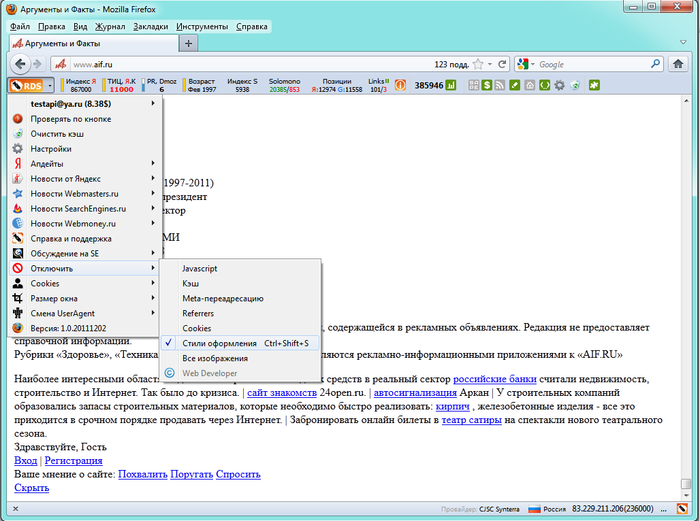The width and height of the screenshot is (700, 521).
Task: Click the green pencil icon in RDS toolbar
Action: pos(515,85)
